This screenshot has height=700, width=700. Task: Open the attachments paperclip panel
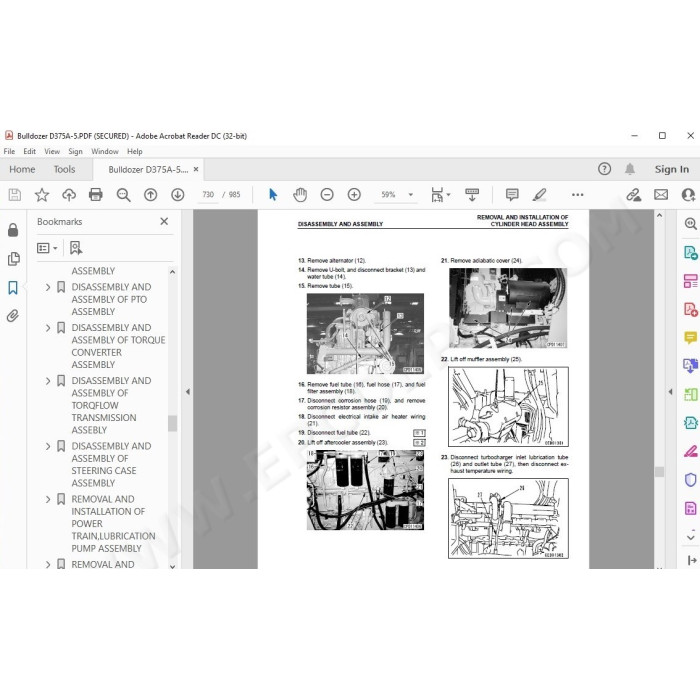point(13,316)
